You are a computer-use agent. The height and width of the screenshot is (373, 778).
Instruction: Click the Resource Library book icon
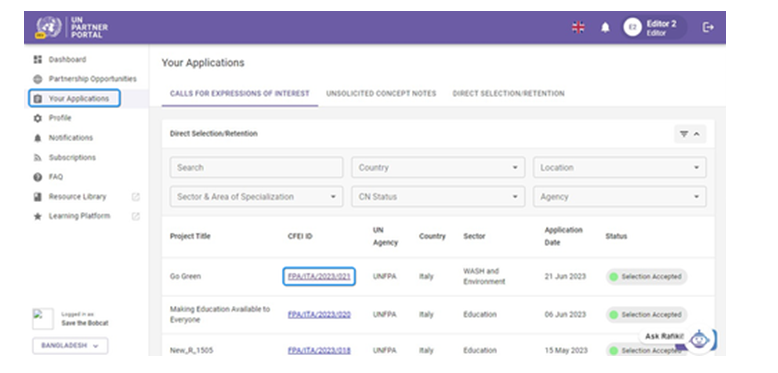(x=38, y=197)
